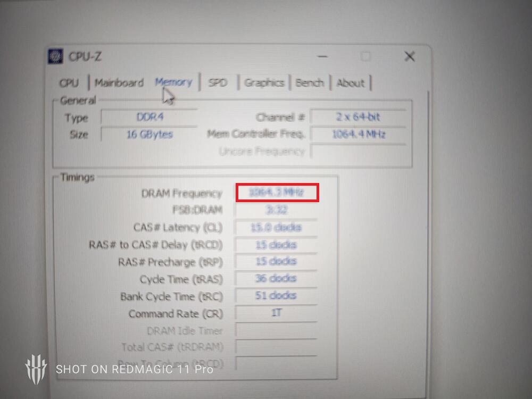Switch to the Bench tab
This screenshot has width=532, height=399.
[310, 83]
